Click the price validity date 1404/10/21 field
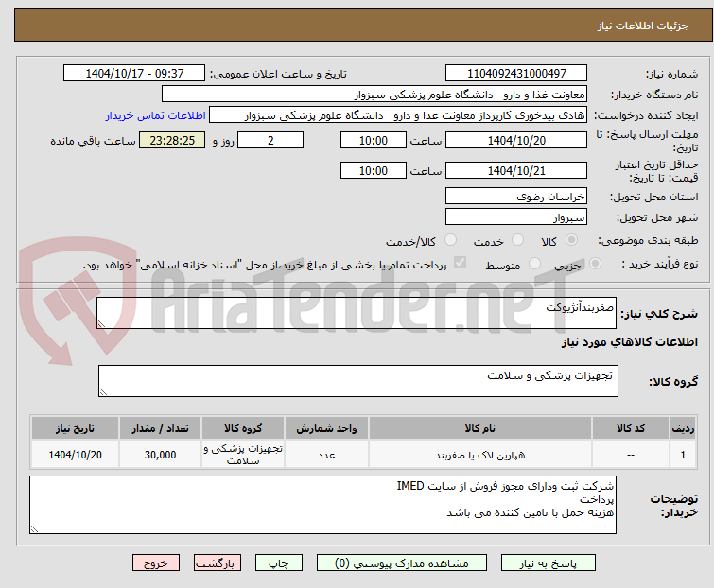Viewport: 714px width, 588px height. (x=516, y=170)
